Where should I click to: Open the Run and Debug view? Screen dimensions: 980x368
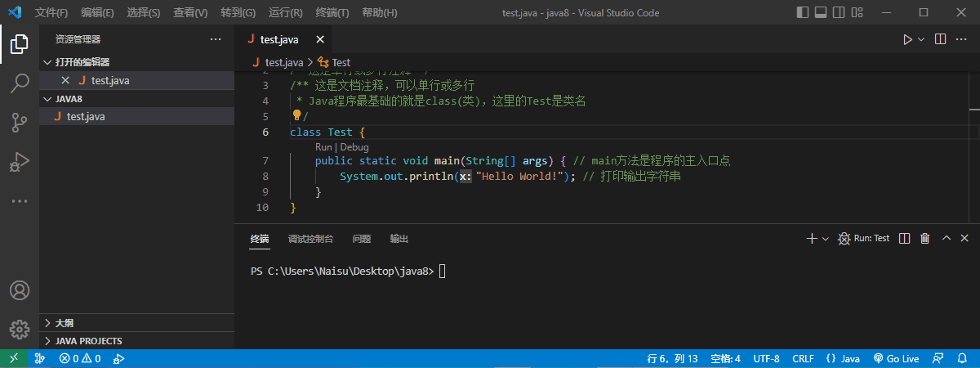tap(20, 162)
